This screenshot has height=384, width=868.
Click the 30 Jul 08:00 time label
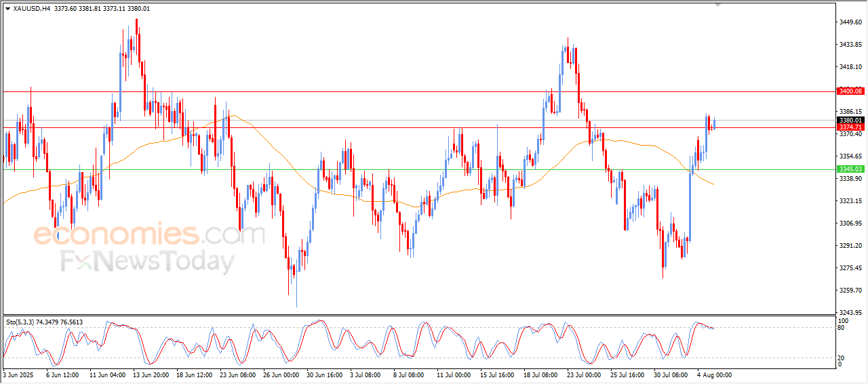point(671,374)
